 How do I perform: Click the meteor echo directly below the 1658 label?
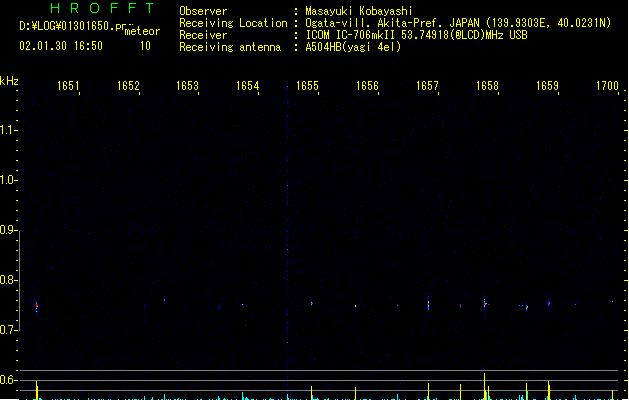pyautogui.click(x=485, y=304)
